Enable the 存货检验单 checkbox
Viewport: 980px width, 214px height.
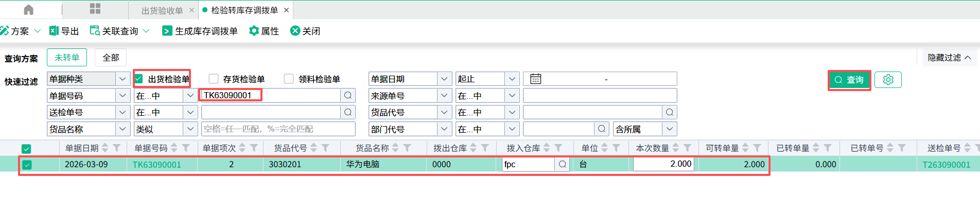[x=214, y=79]
